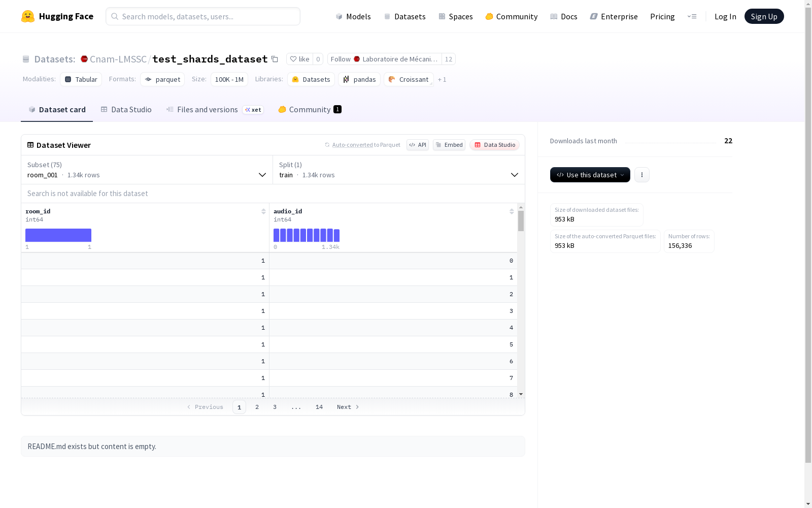Click the like count 0
Viewport: 812px width, 508px height.
tap(318, 59)
